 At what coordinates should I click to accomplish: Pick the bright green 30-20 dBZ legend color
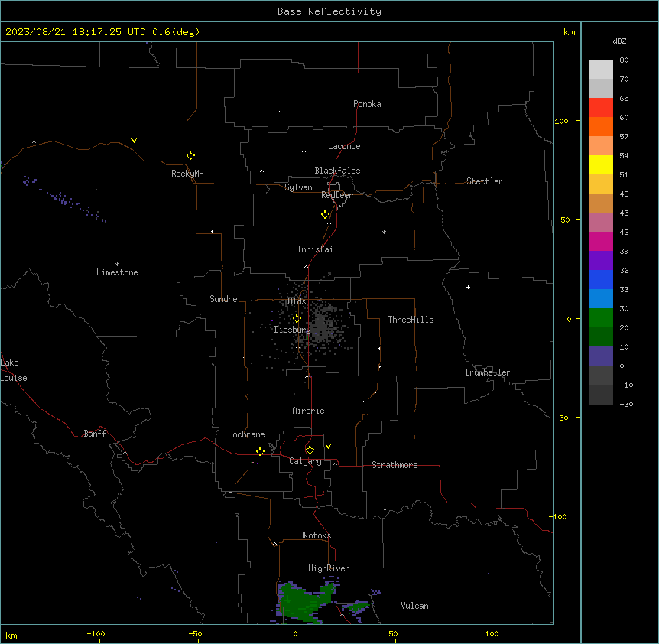click(601, 318)
